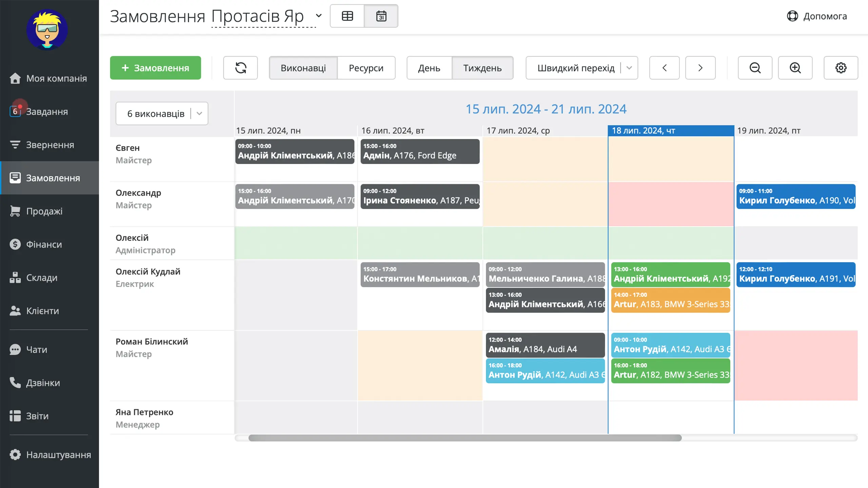Click the Замовлення sidebar icon

pos(15,178)
